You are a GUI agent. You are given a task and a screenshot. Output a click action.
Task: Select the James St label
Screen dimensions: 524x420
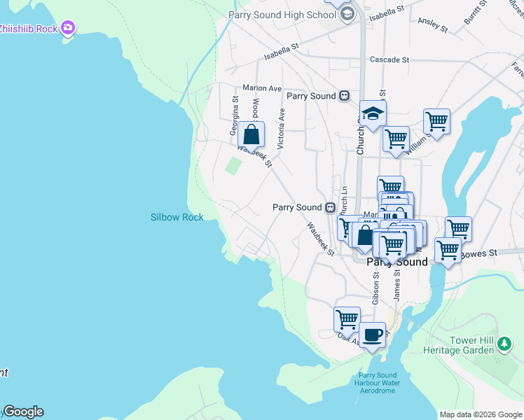pos(397,285)
